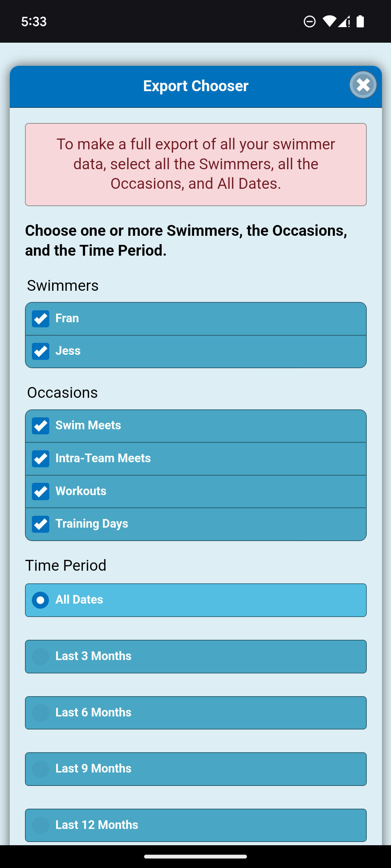Tap the clock showing 5:33
This screenshot has width=391, height=868.
(34, 22)
